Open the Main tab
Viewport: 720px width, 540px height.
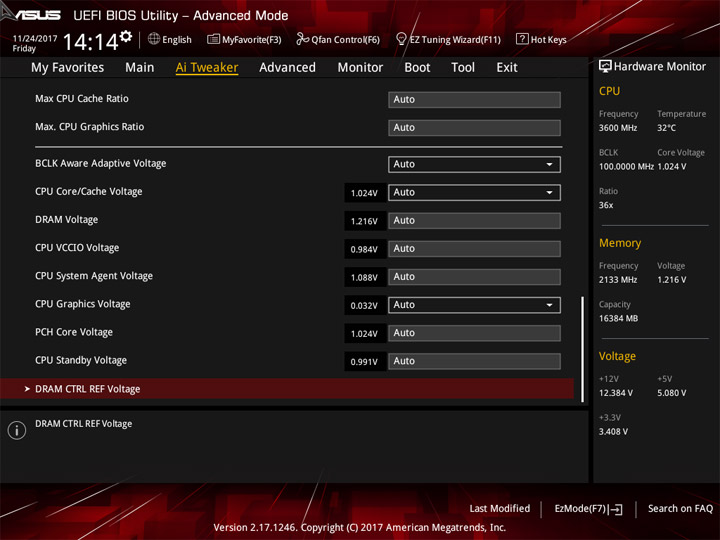[140, 68]
